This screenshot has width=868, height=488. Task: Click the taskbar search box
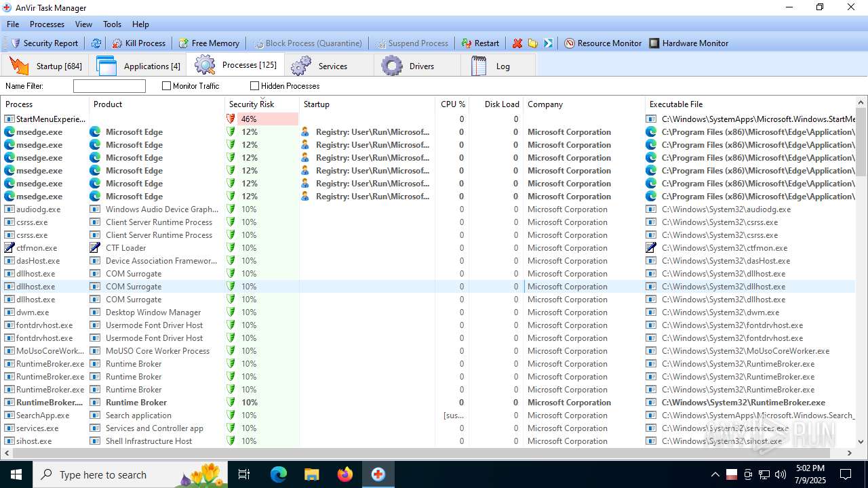click(130, 474)
